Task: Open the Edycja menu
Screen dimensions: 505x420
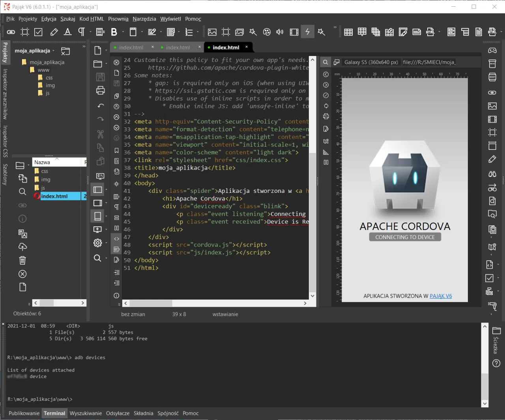Action: click(x=49, y=19)
